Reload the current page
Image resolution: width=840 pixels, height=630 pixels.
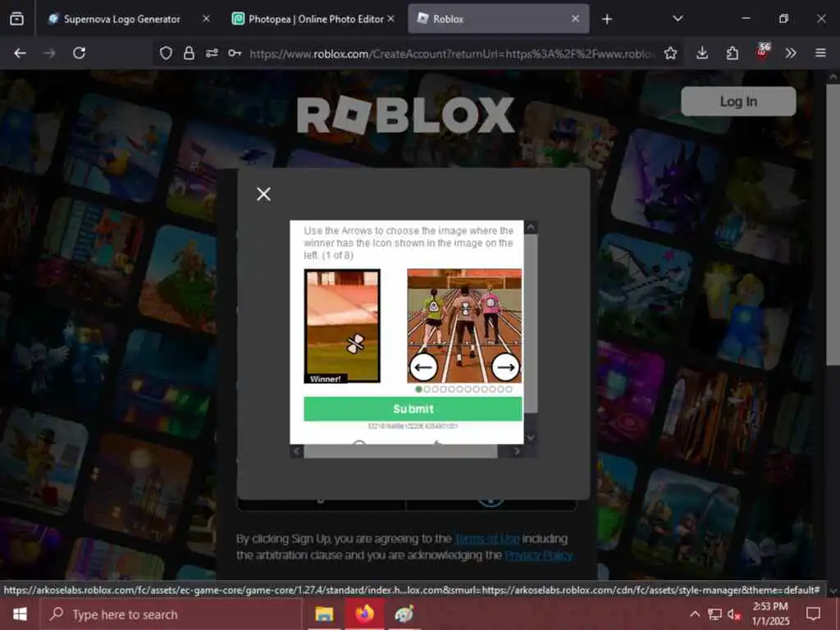(x=80, y=53)
